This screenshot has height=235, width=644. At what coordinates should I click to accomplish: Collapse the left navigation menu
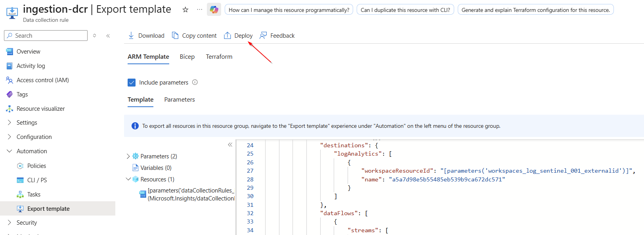pyautogui.click(x=108, y=36)
